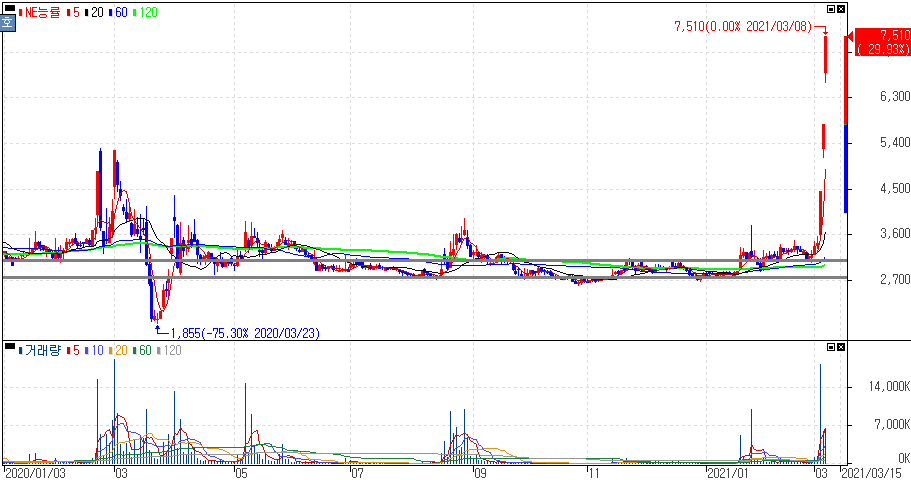Screen dimensions: 911x480
Task: Select the NE능률 price series legend
Action: click(40, 12)
